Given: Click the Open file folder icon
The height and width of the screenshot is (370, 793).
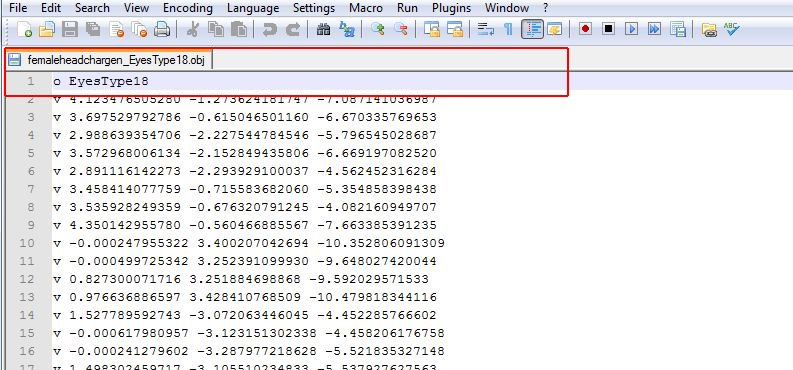Looking at the screenshot, I should (47, 29).
